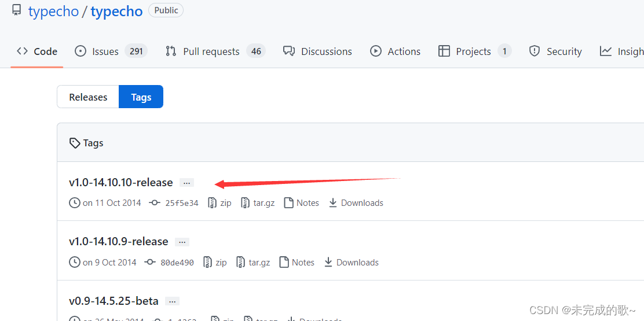Image resolution: width=644 pixels, height=321 pixels.
Task: Open tag v1.0-14.10.9-release
Action: pos(119,241)
